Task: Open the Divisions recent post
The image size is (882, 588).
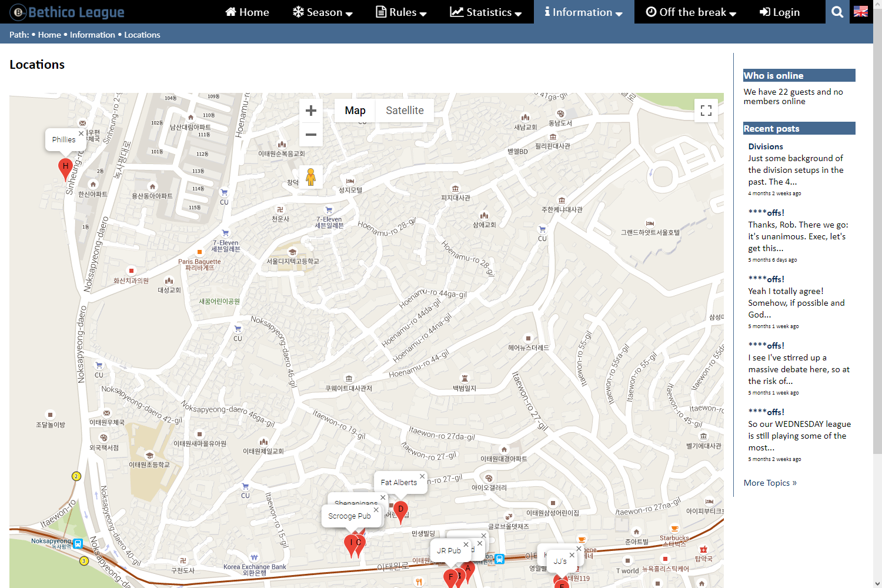Action: (765, 146)
